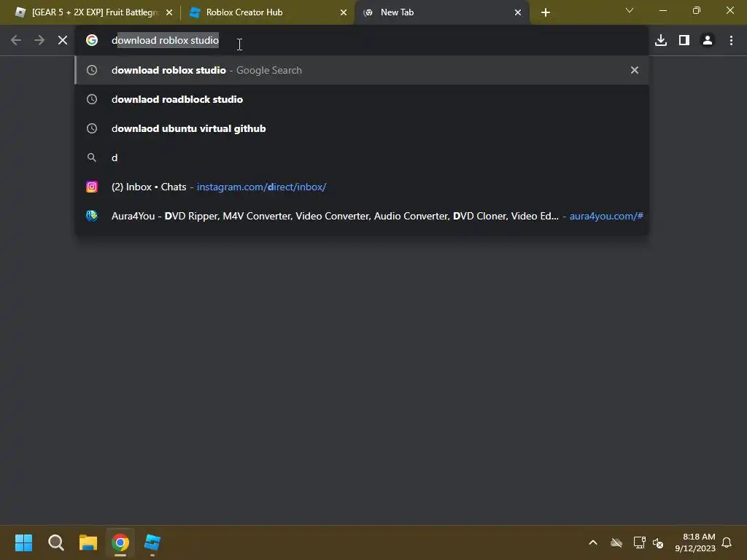This screenshot has height=560, width=747.
Task: Switch to the Roblox Creator Hub tab
Action: click(x=268, y=12)
